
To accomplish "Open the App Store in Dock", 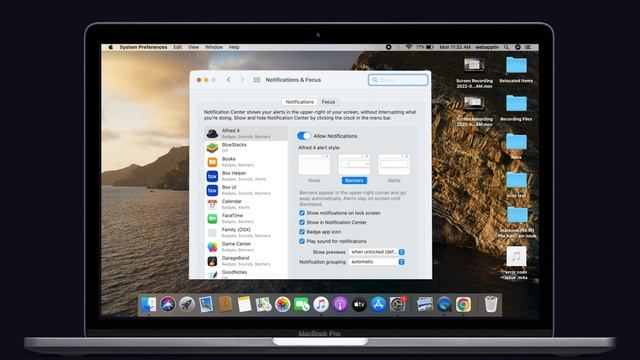I will click(378, 304).
